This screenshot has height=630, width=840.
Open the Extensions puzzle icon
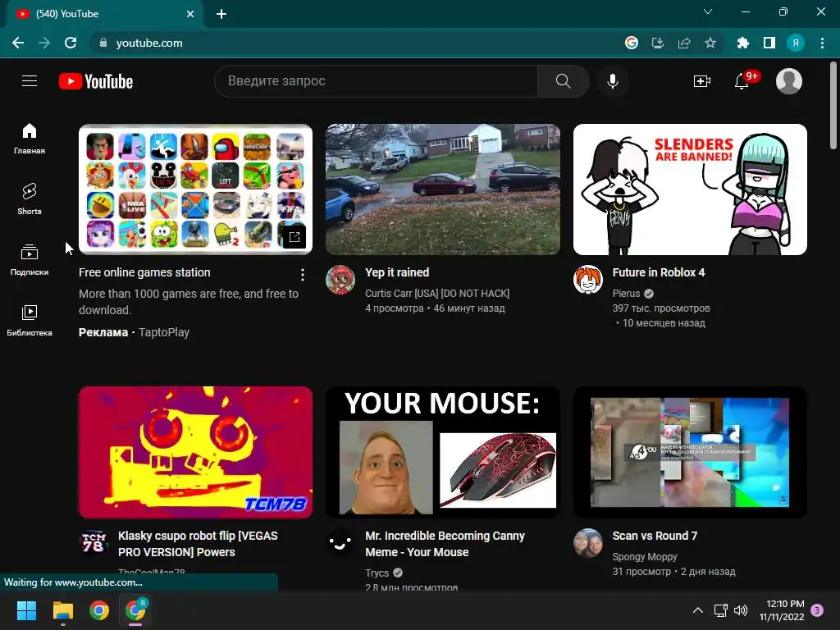(743, 43)
